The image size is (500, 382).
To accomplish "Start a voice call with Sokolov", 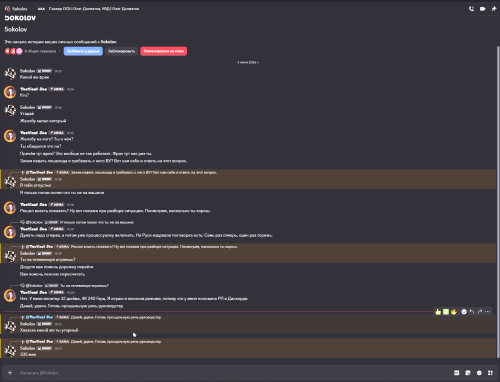I will (x=471, y=9).
